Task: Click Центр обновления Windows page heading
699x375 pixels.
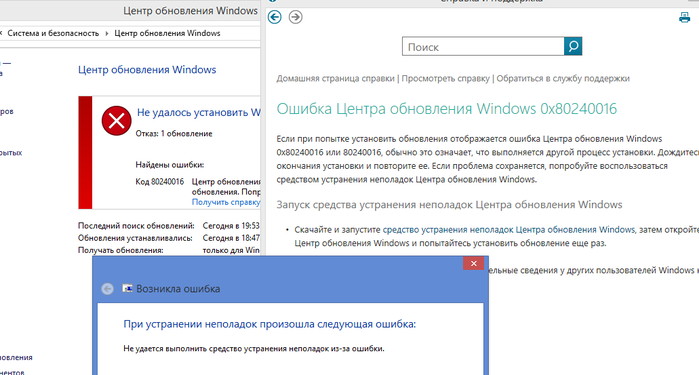Action: 147,70
